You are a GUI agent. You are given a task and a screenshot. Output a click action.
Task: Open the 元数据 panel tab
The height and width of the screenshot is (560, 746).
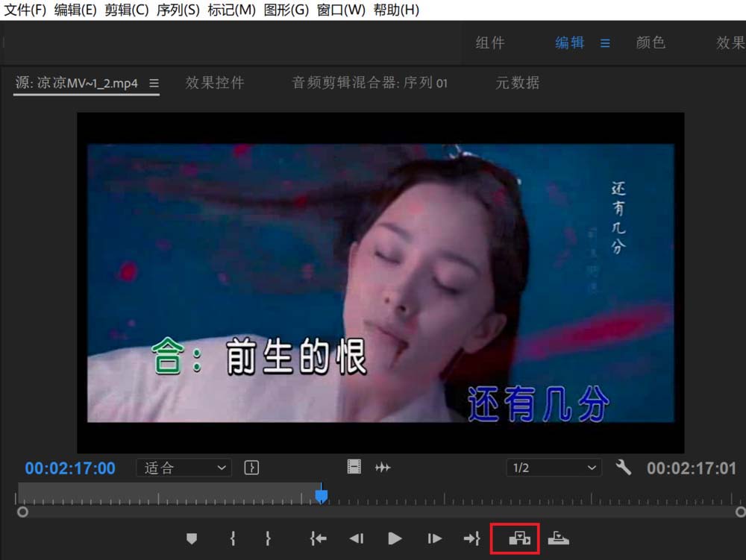click(518, 83)
